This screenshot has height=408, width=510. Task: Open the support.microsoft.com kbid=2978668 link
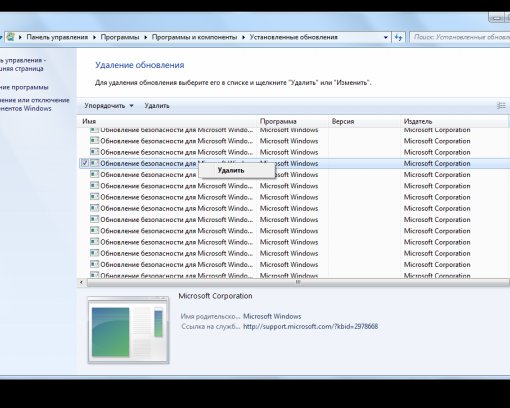pos(311,326)
